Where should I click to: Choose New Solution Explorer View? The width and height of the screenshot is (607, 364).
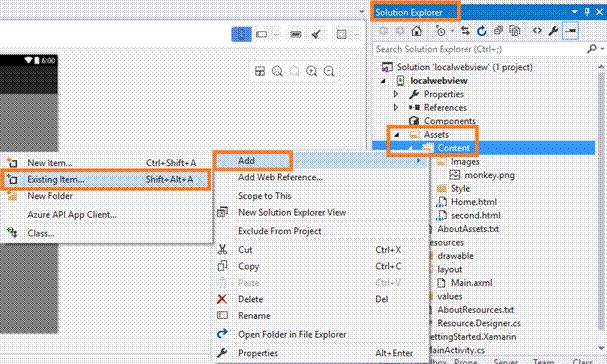[292, 213]
